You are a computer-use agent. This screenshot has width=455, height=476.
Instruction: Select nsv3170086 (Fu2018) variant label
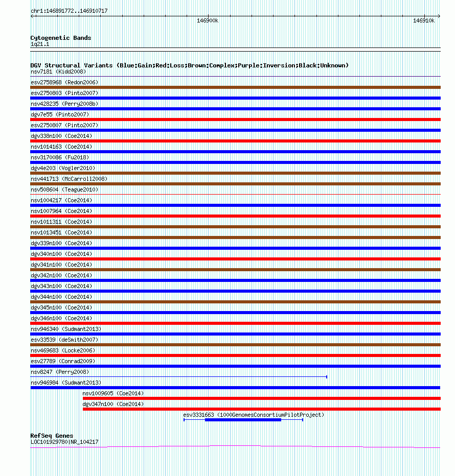point(60,157)
